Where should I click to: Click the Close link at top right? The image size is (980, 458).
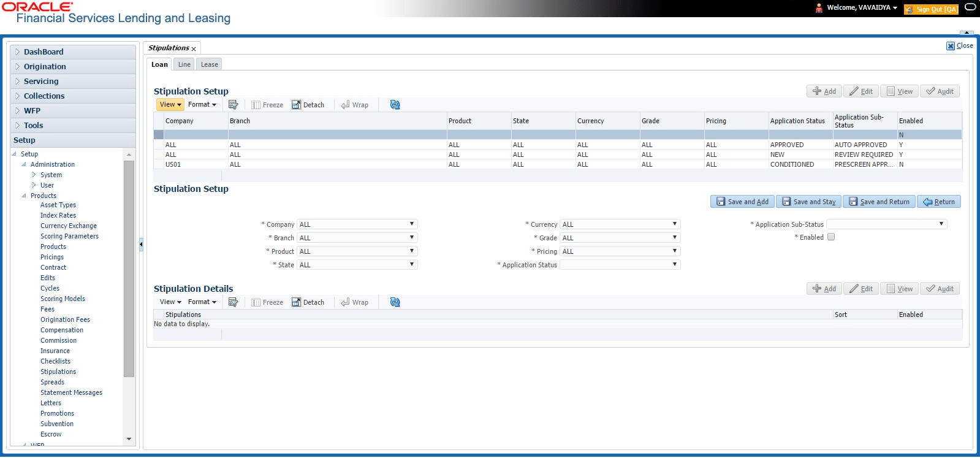coord(960,46)
